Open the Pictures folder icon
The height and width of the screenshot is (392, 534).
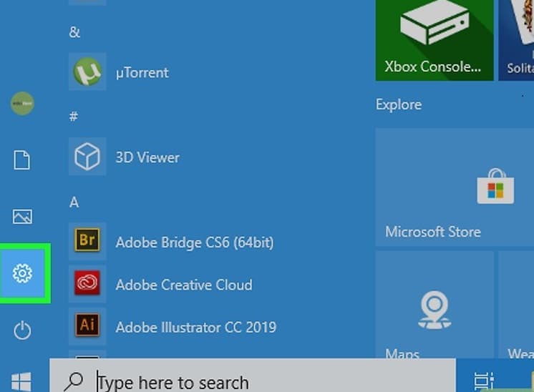(x=22, y=217)
